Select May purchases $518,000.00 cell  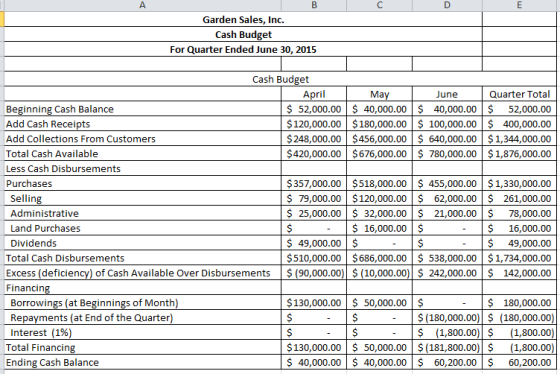click(379, 183)
